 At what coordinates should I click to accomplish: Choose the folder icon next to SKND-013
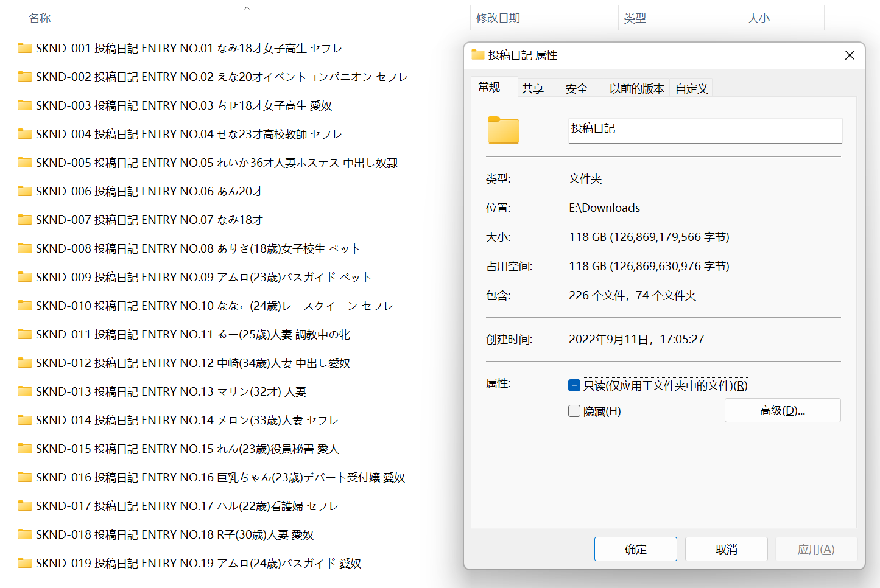25,391
